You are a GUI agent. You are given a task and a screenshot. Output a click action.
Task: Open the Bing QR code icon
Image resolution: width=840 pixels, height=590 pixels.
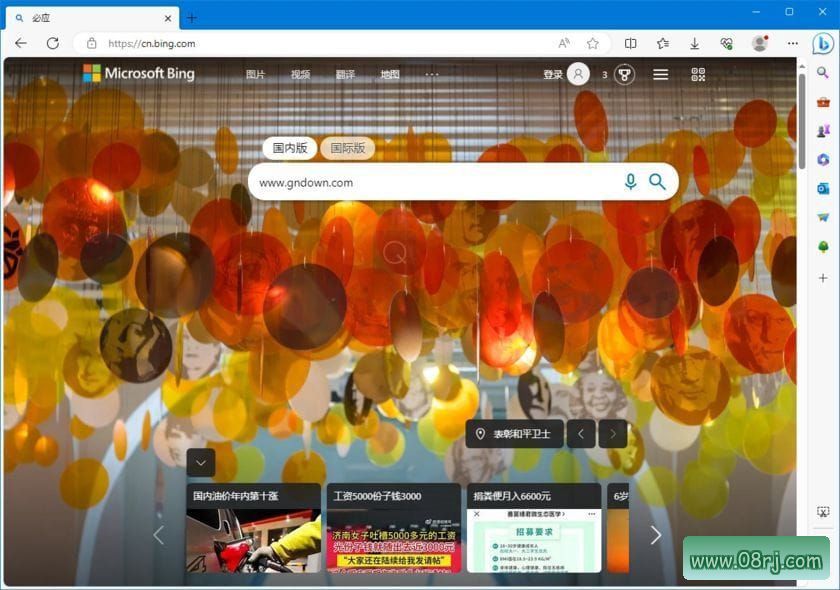tap(698, 74)
